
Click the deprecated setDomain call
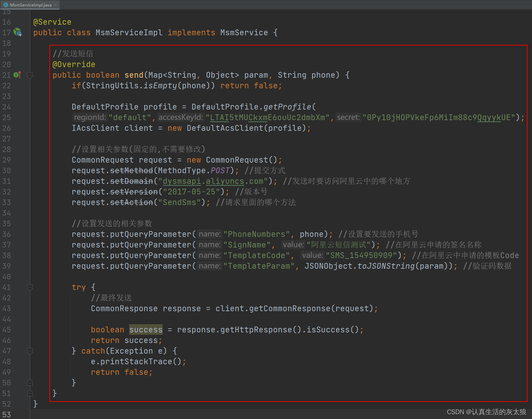pyautogui.click(x=132, y=181)
